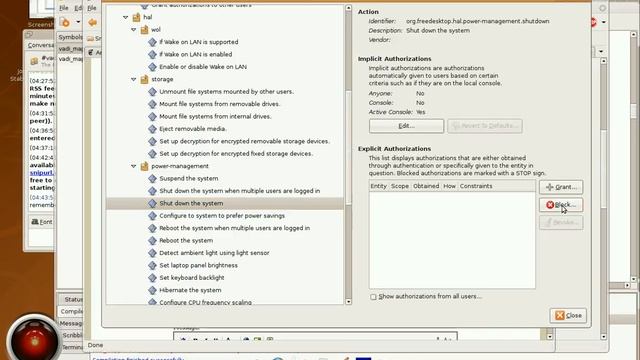Collapse the storage tree node

click(x=133, y=79)
